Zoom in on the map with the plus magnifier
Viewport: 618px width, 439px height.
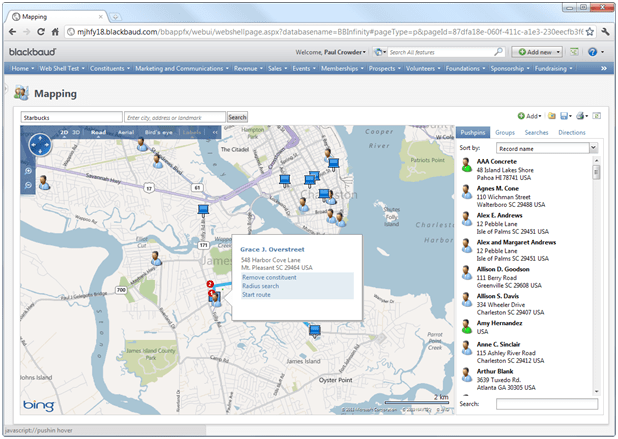pos(28,171)
